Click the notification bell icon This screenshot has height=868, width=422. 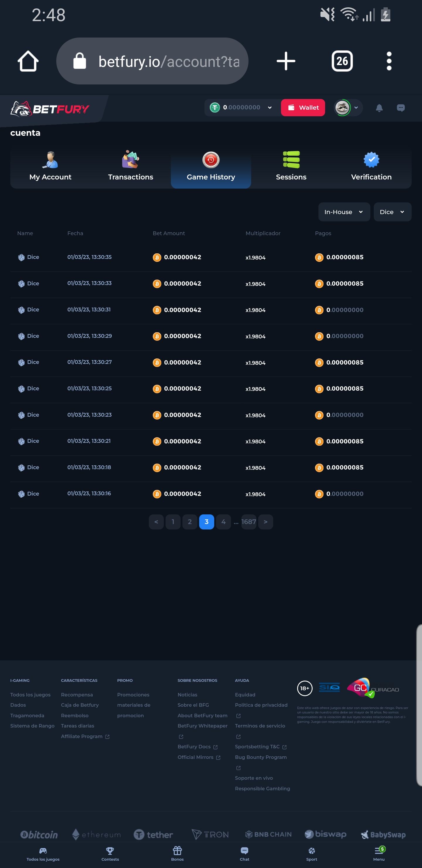pyautogui.click(x=379, y=108)
